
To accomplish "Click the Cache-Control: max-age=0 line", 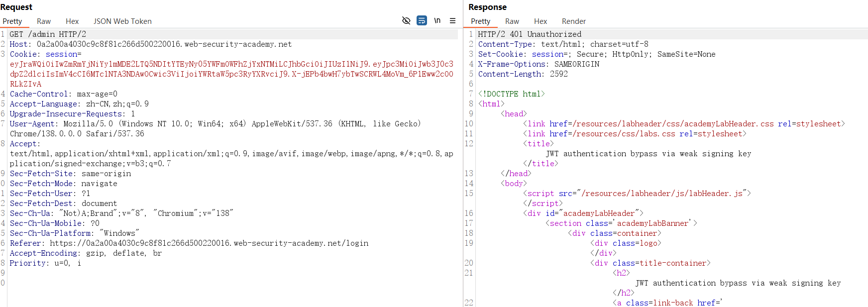I will click(64, 94).
